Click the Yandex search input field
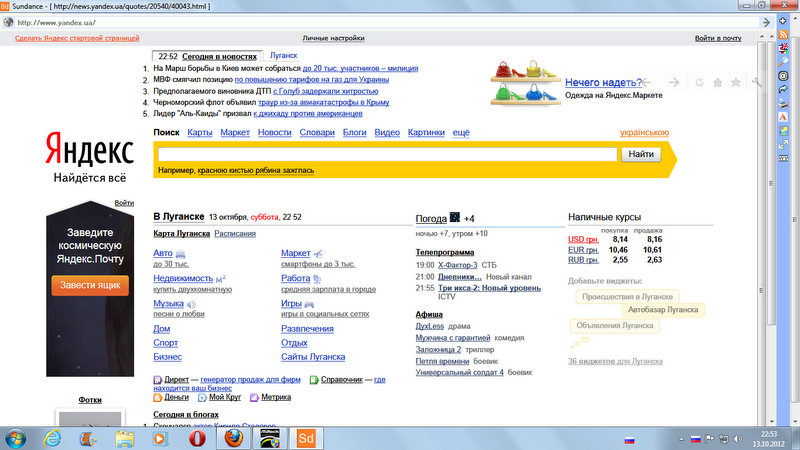800x450 pixels. pyautogui.click(x=387, y=154)
